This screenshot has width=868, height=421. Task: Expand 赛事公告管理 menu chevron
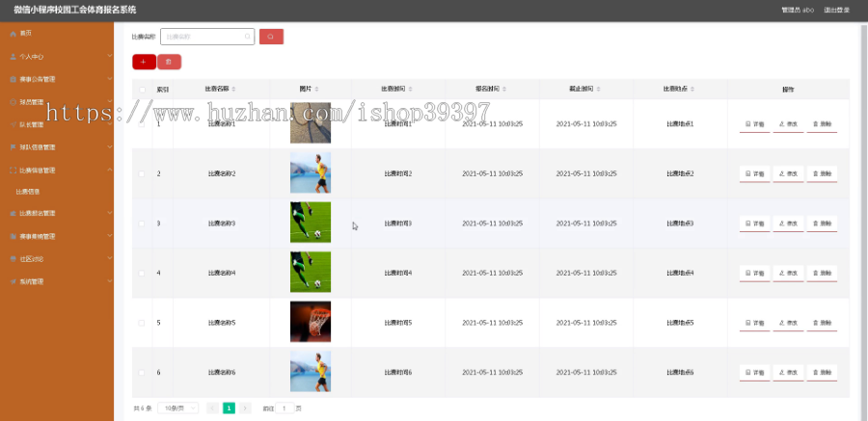click(109, 79)
